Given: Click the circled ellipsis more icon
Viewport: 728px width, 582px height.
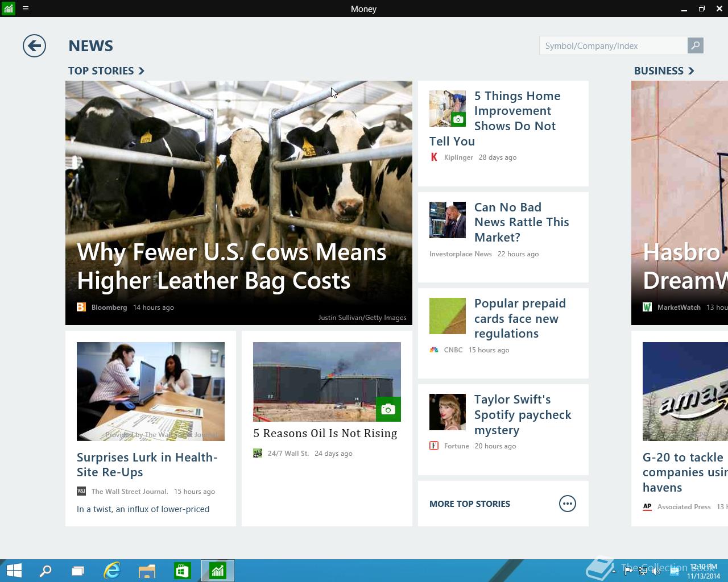Looking at the screenshot, I should (568, 504).
